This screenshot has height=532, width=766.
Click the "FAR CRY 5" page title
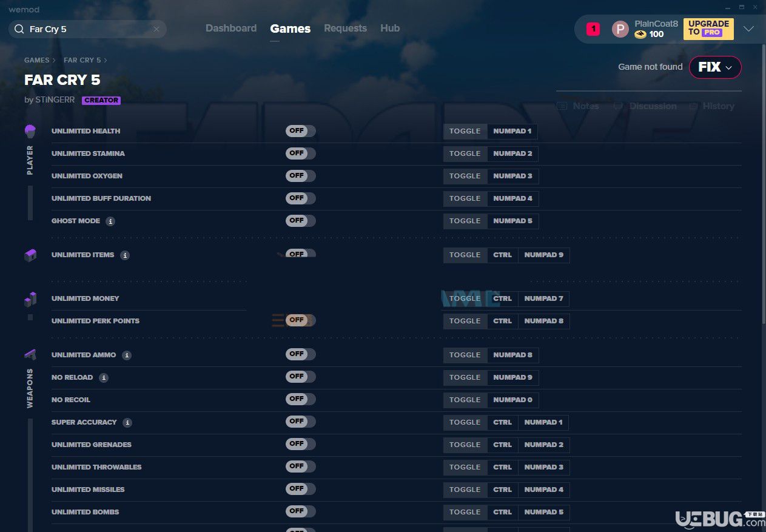62,80
